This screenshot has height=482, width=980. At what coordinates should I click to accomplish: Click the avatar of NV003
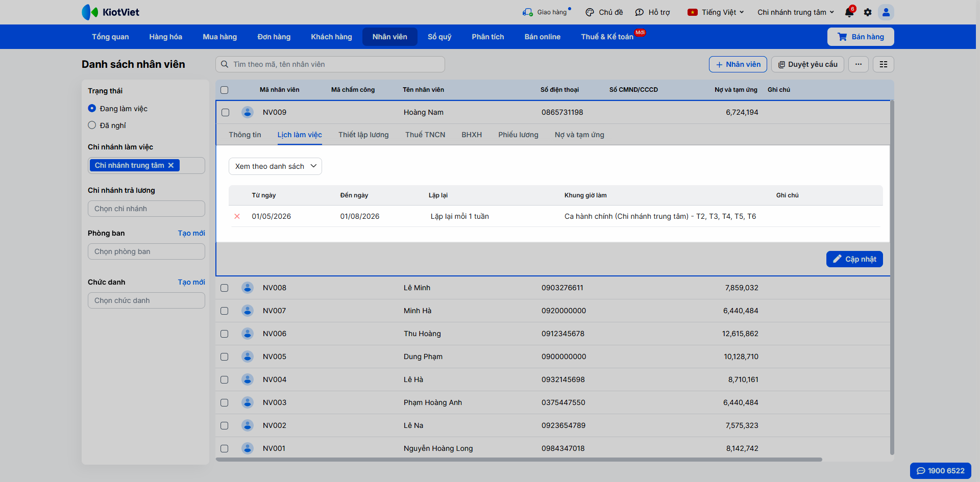[x=248, y=402]
